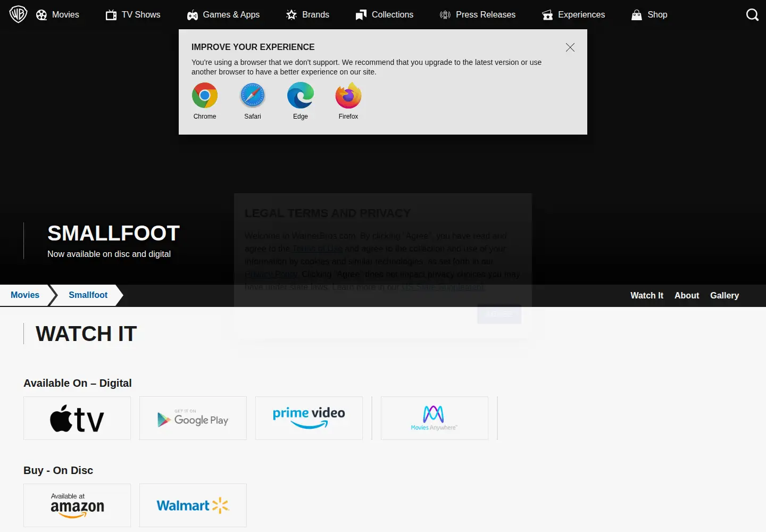
Task: Go to the Brands section
Action: pyautogui.click(x=307, y=15)
